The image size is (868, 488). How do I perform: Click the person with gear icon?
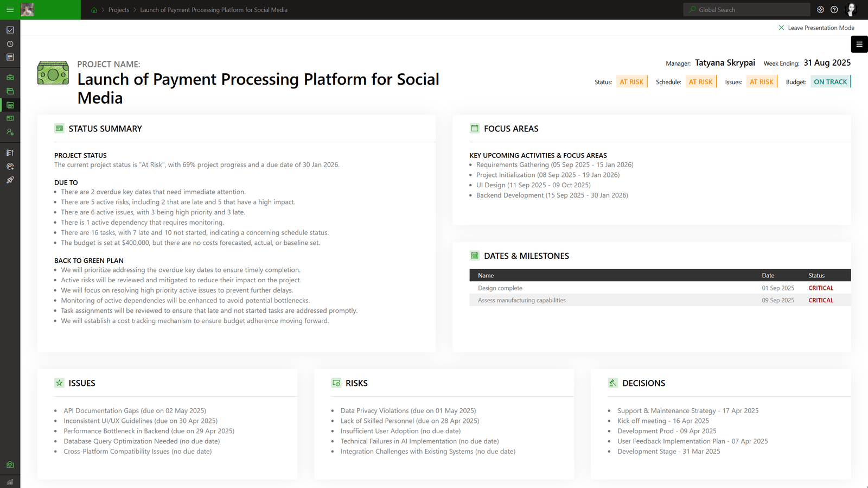(x=10, y=132)
